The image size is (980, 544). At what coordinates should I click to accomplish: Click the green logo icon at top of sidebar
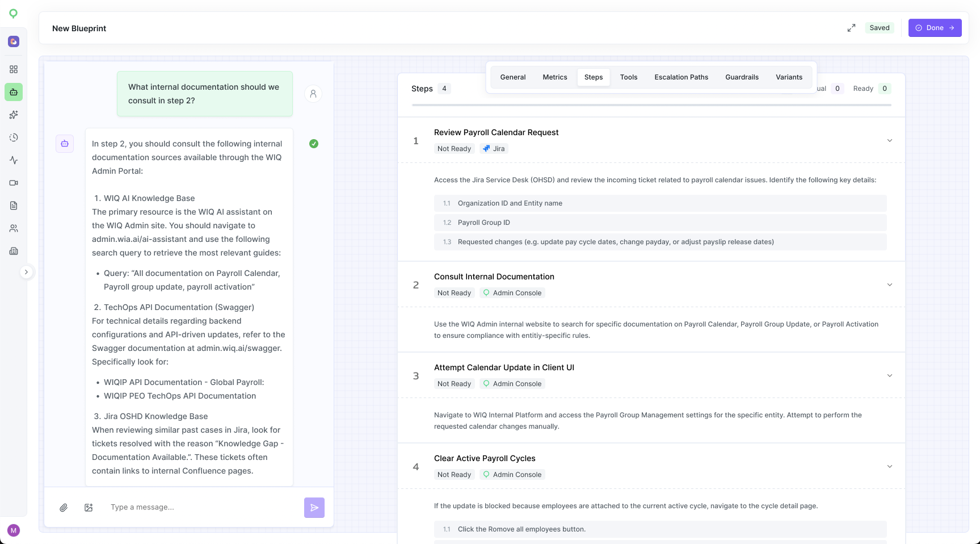(x=14, y=14)
